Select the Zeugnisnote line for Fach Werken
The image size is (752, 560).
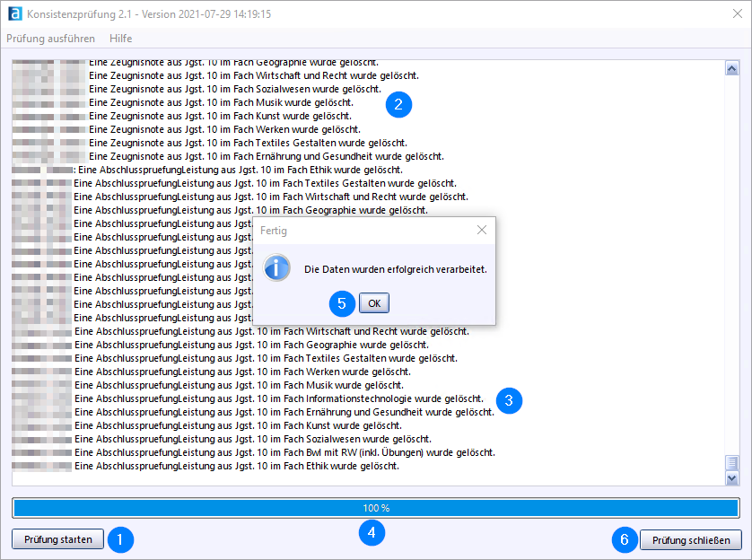click(224, 129)
